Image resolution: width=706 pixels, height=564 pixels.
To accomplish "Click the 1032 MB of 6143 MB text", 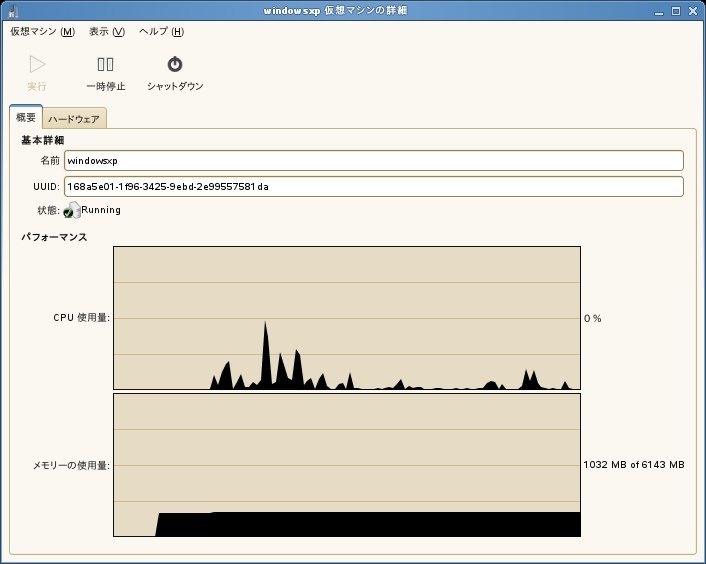I will [x=634, y=465].
